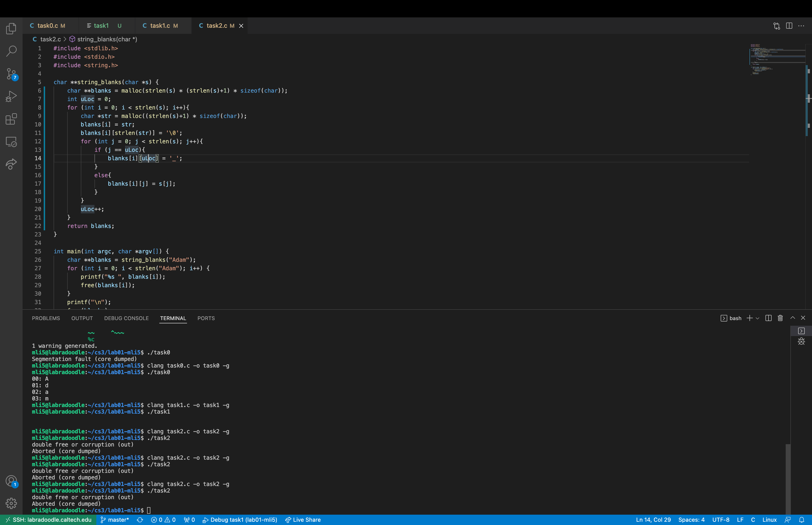Open the changes compare icon in the editor toolbar
The height and width of the screenshot is (525, 812).
pyautogui.click(x=777, y=26)
